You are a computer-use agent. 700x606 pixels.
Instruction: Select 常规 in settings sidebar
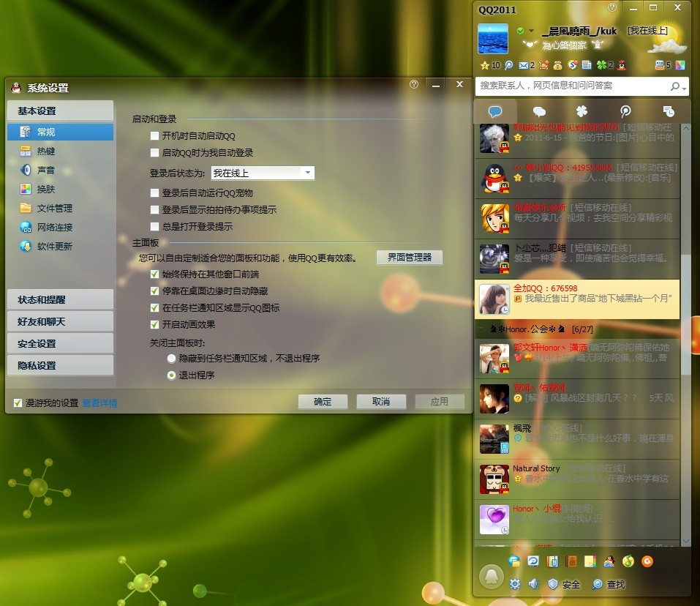click(x=60, y=132)
